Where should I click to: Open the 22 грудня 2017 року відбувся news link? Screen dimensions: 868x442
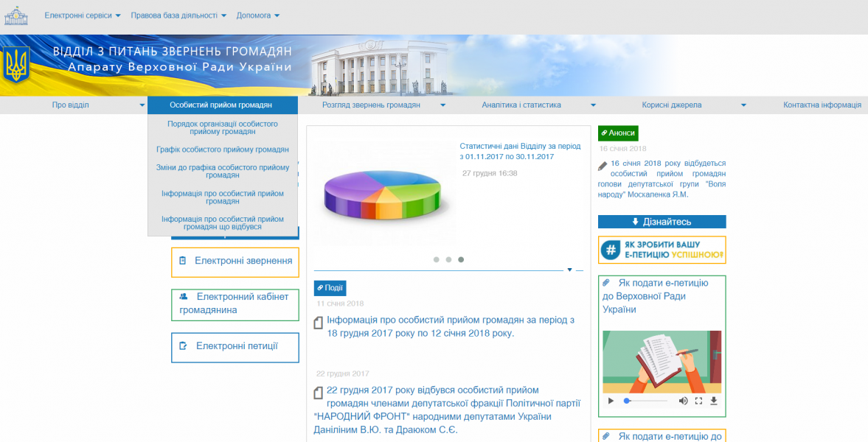click(x=447, y=410)
